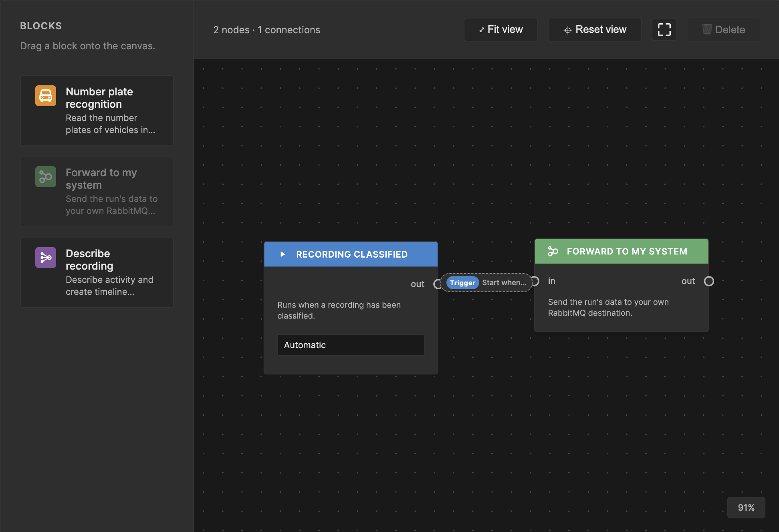The image size is (779, 532).
Task: Click the arrows icon on Fit view
Action: click(x=482, y=30)
